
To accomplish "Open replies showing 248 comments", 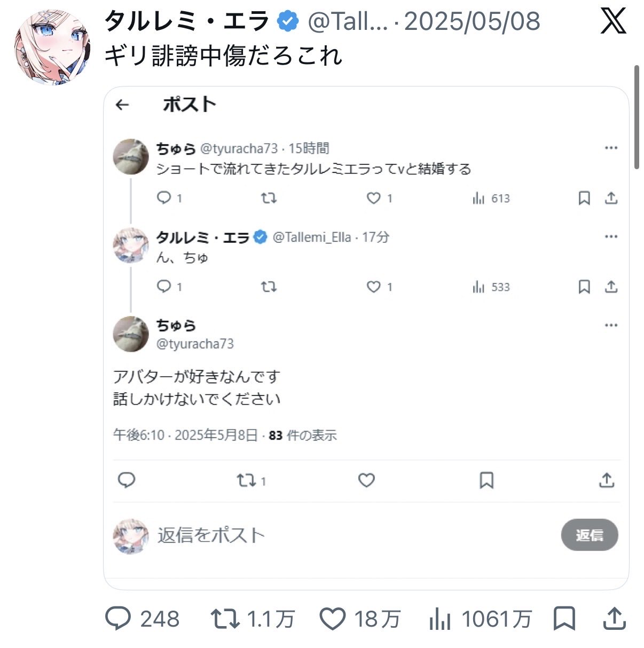I will pyautogui.click(x=142, y=619).
